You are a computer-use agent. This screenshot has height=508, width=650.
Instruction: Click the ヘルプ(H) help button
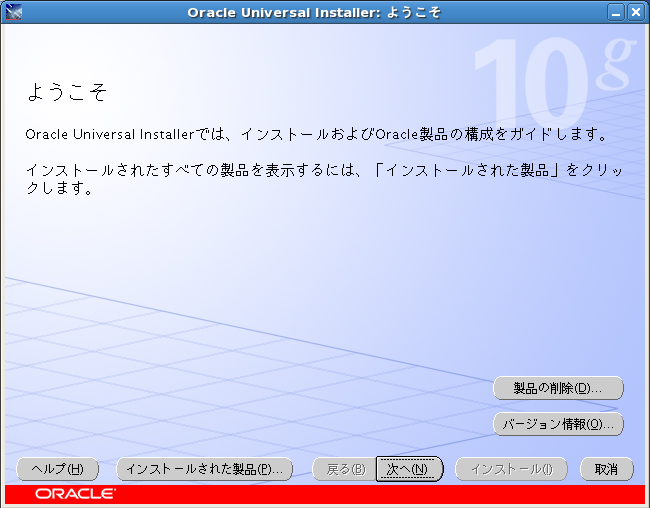click(x=57, y=469)
